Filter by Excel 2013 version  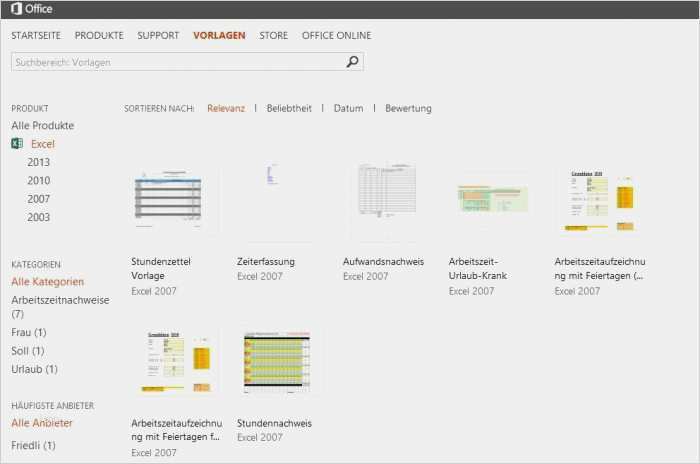(39, 162)
